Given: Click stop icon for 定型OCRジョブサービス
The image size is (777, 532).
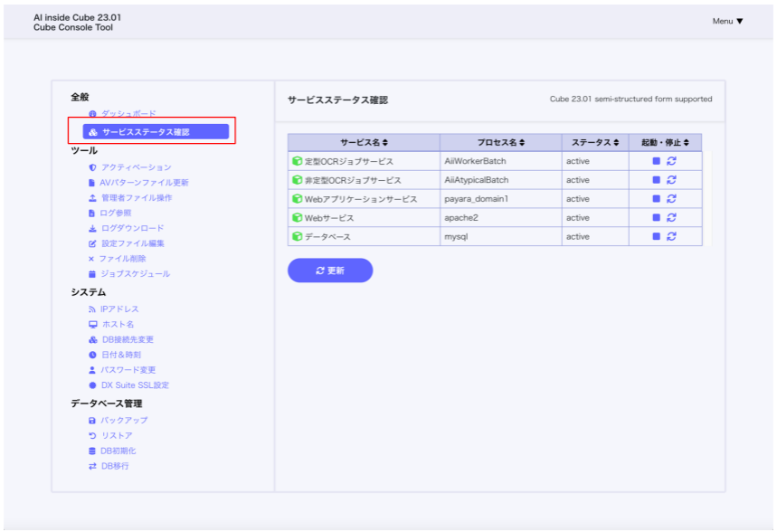Looking at the screenshot, I should pyautogui.click(x=657, y=161).
